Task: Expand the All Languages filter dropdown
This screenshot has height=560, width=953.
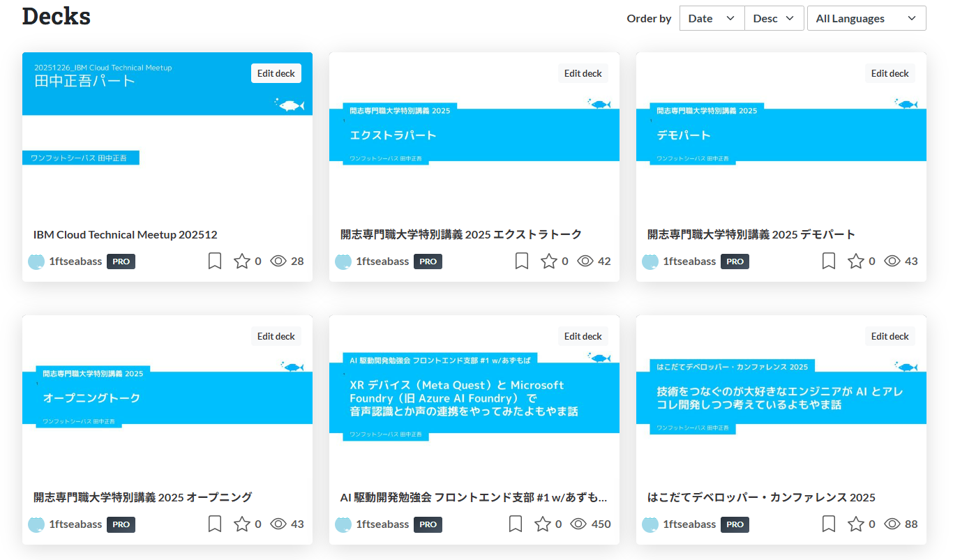Action: click(866, 19)
